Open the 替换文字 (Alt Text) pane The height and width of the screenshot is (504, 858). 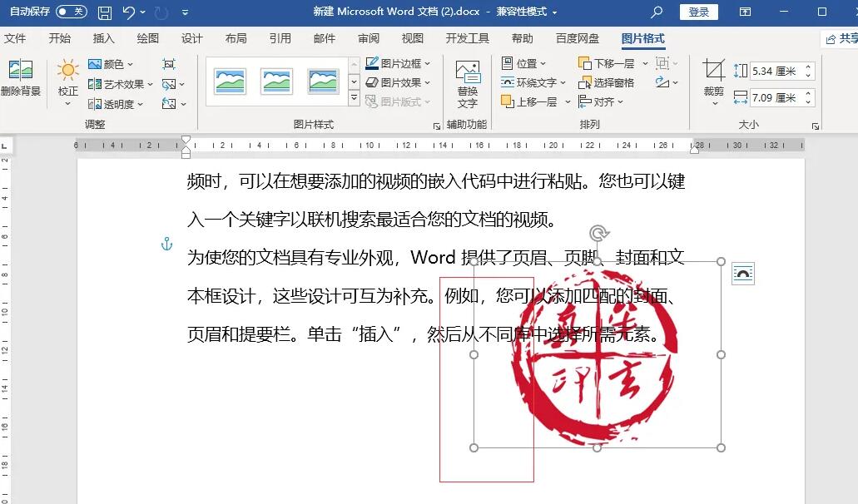[x=467, y=82]
